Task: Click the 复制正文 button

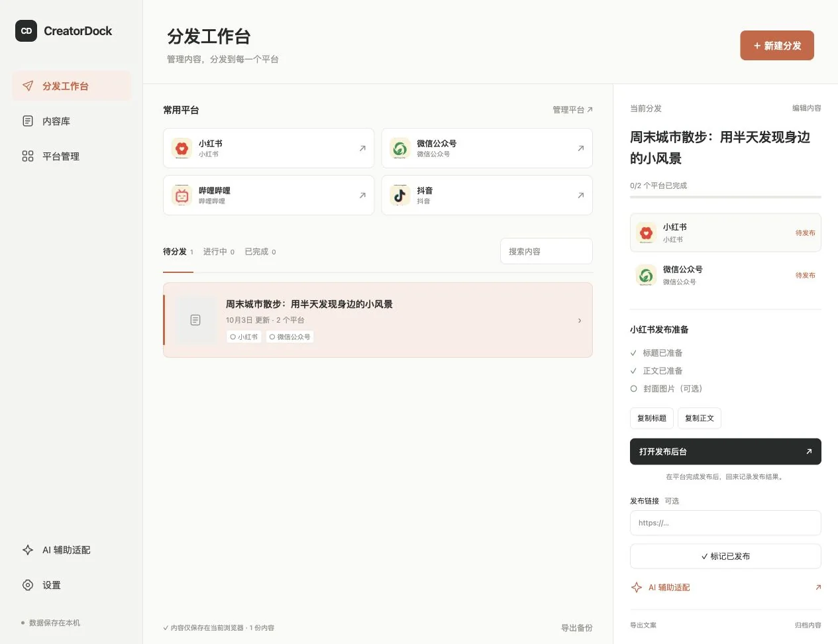Action: click(x=700, y=419)
